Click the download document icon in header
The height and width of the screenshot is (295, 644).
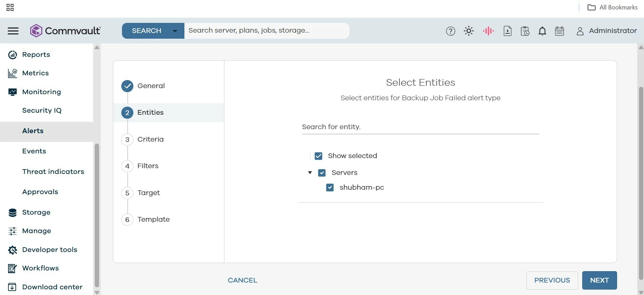click(507, 31)
